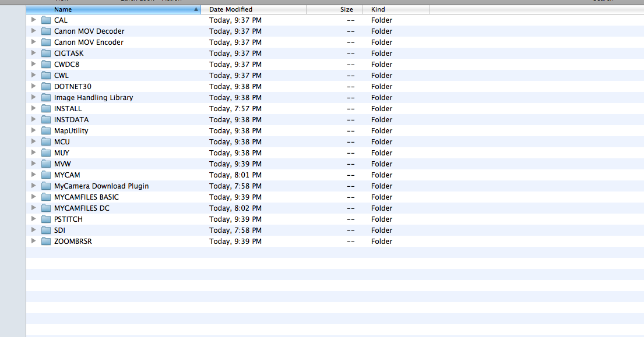Click the SDI folder icon
Screen dimensions: 644x337
tap(46, 230)
